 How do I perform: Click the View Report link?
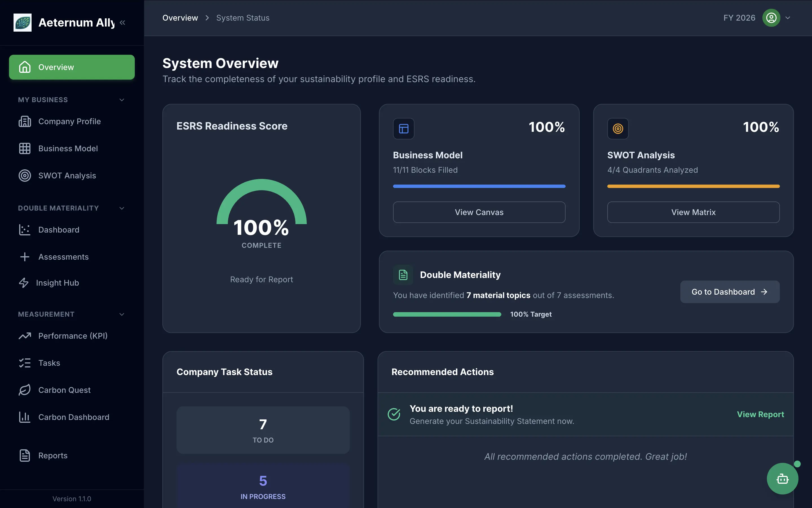(760, 414)
